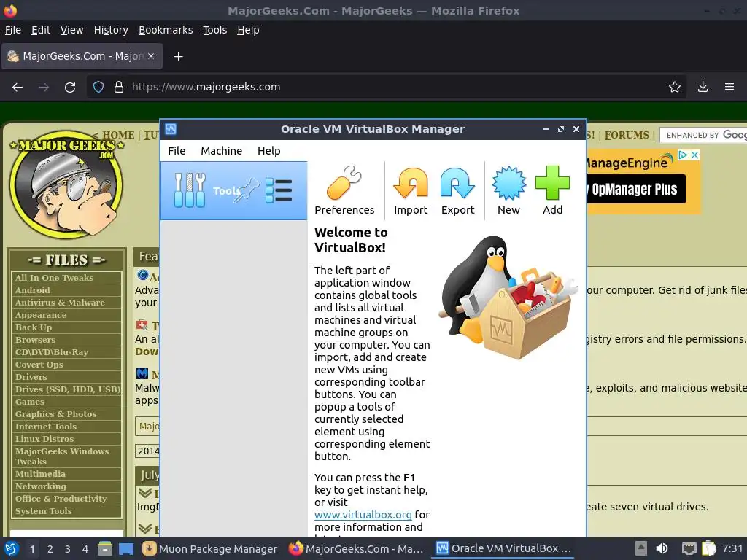Click the 7:31 clock in taskbar

[732, 548]
